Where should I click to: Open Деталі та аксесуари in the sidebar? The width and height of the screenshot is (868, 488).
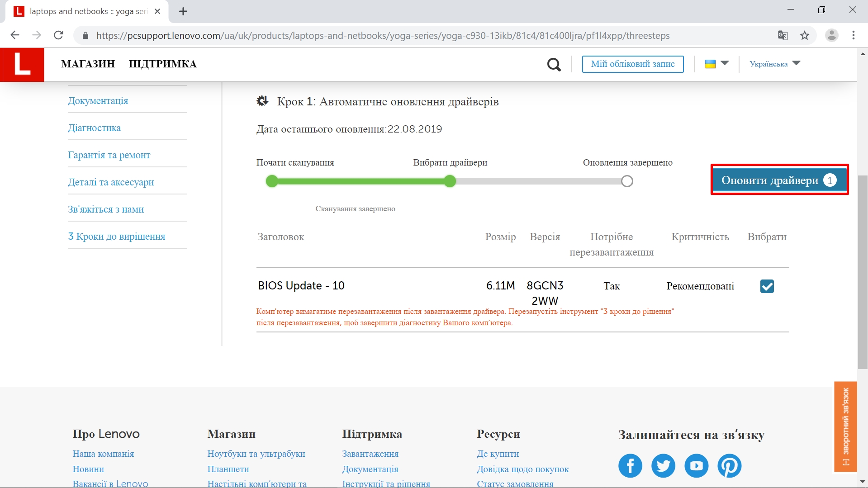click(111, 182)
